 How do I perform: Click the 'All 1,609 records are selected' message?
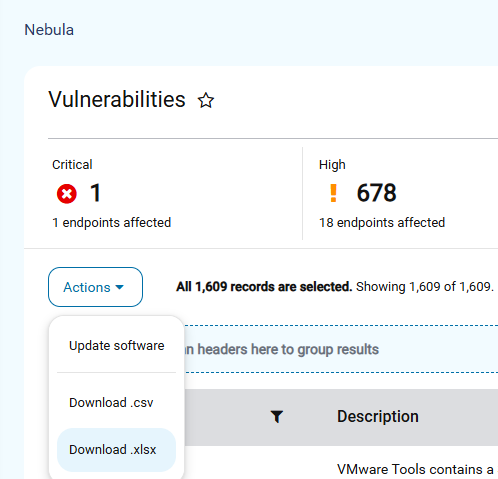pos(264,287)
